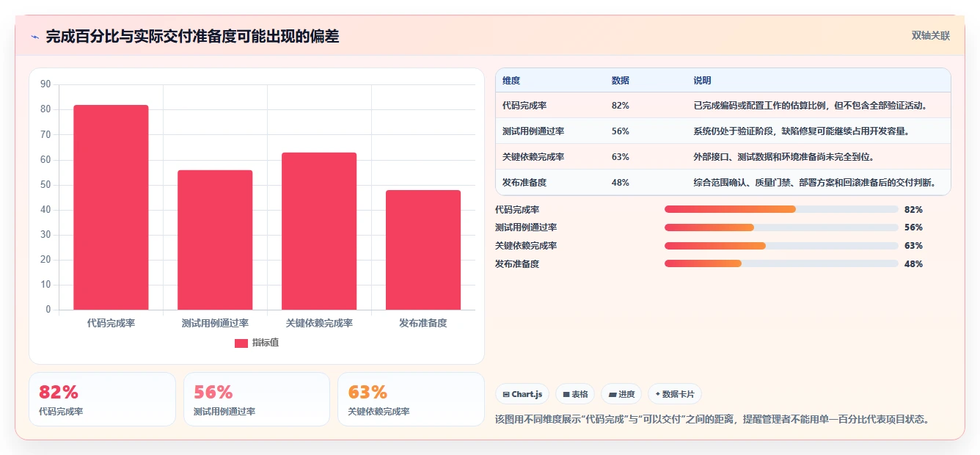The width and height of the screenshot is (980, 455).
Task: Toggle the 指标值 legend color box
Action: (x=241, y=343)
